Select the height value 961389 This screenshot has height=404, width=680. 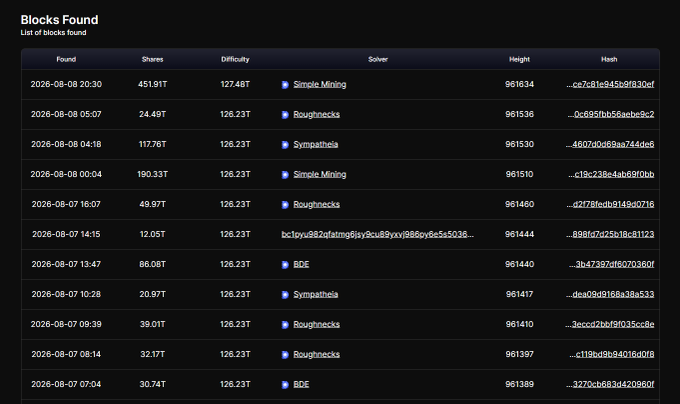tap(520, 384)
